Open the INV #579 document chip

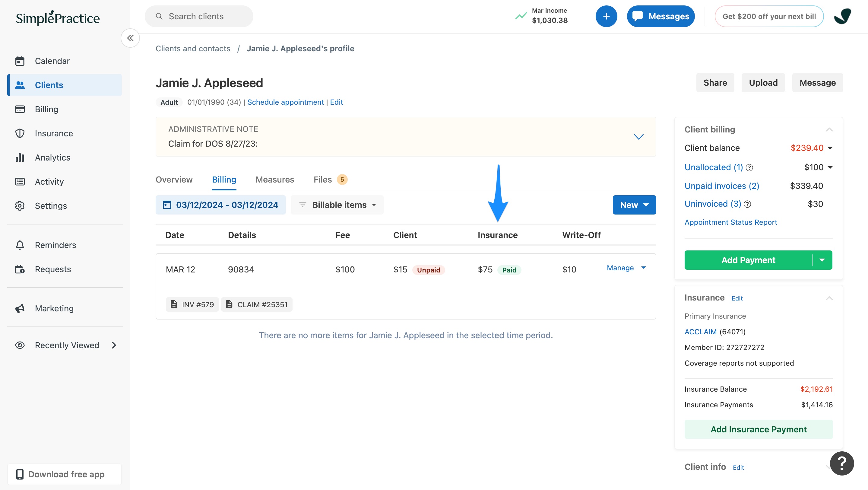click(192, 305)
